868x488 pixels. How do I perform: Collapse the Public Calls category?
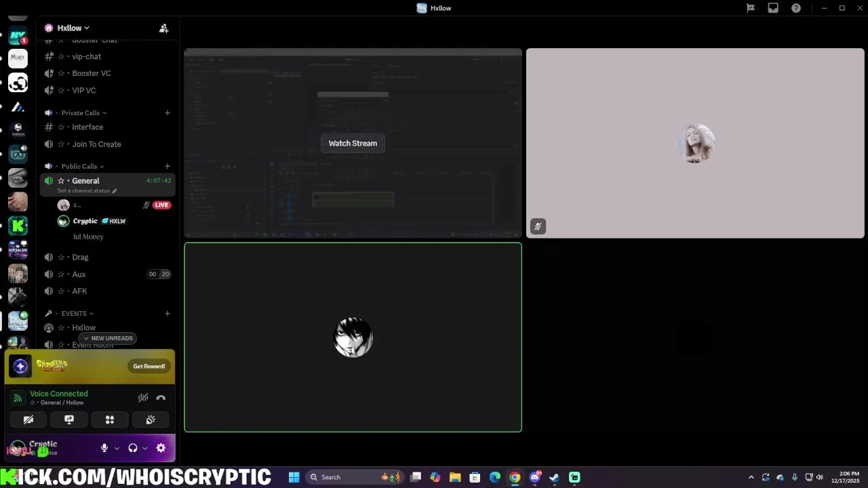click(x=79, y=166)
